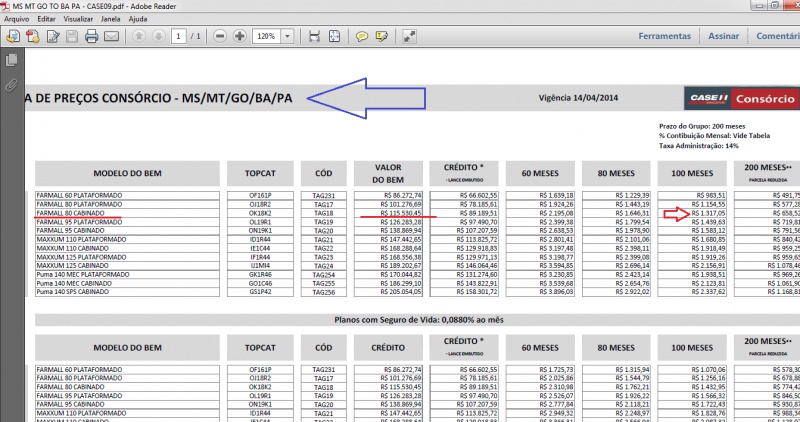
Task: Click the 'Puma 140 MEC CABINADO' cell
Action: [x=128, y=283]
